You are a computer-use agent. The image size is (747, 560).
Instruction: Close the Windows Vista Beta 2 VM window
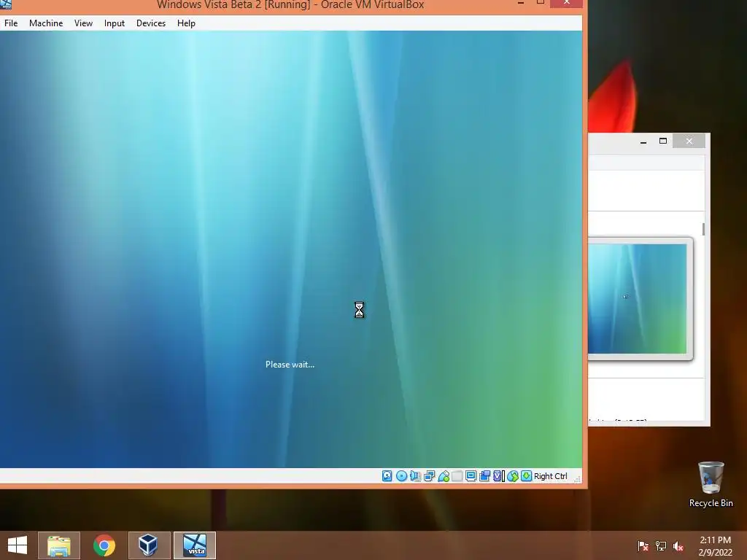click(x=566, y=3)
